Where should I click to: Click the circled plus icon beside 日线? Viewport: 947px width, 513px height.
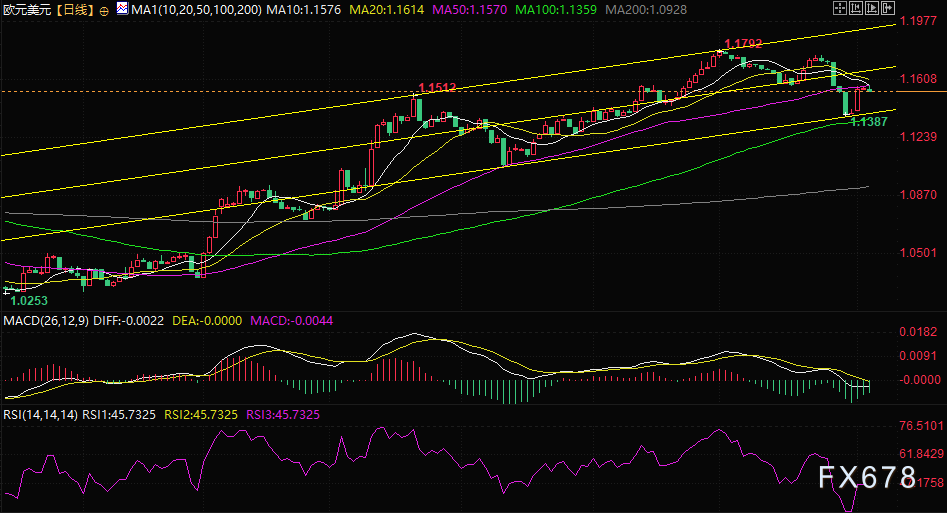104,10
